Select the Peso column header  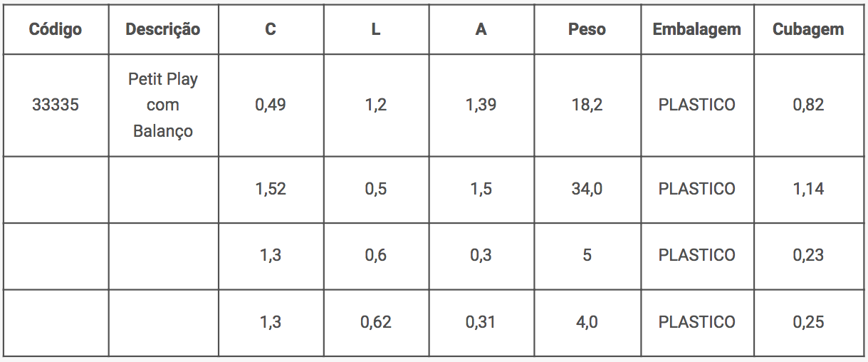587,30
